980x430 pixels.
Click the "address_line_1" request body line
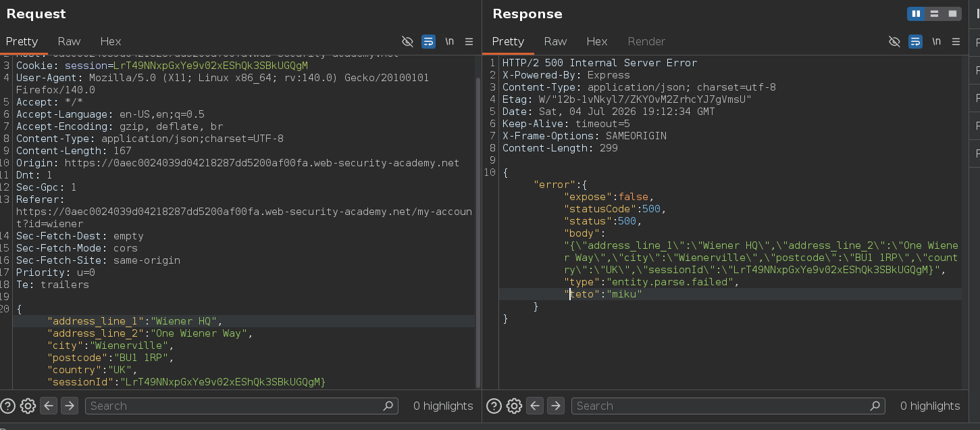pyautogui.click(x=134, y=321)
